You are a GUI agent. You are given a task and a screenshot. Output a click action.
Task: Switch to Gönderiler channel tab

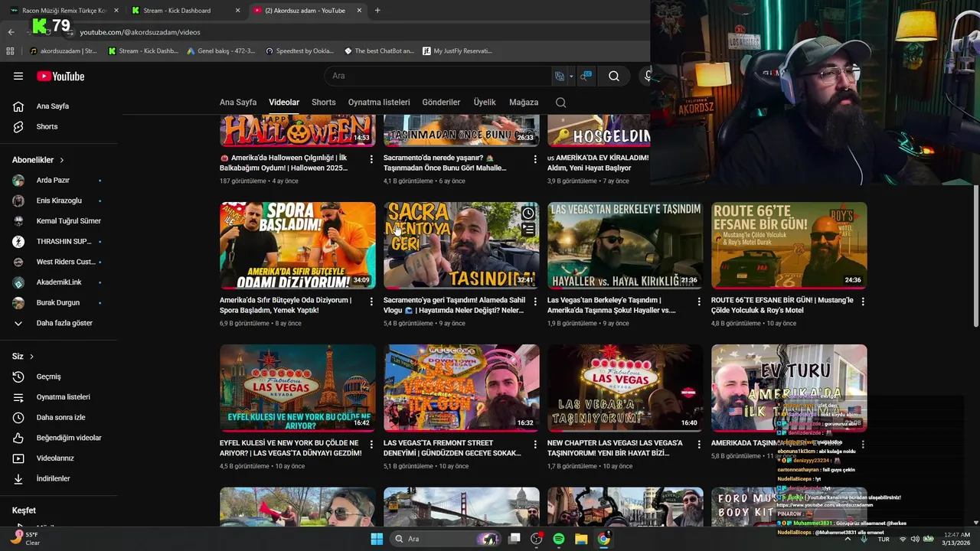tap(441, 102)
